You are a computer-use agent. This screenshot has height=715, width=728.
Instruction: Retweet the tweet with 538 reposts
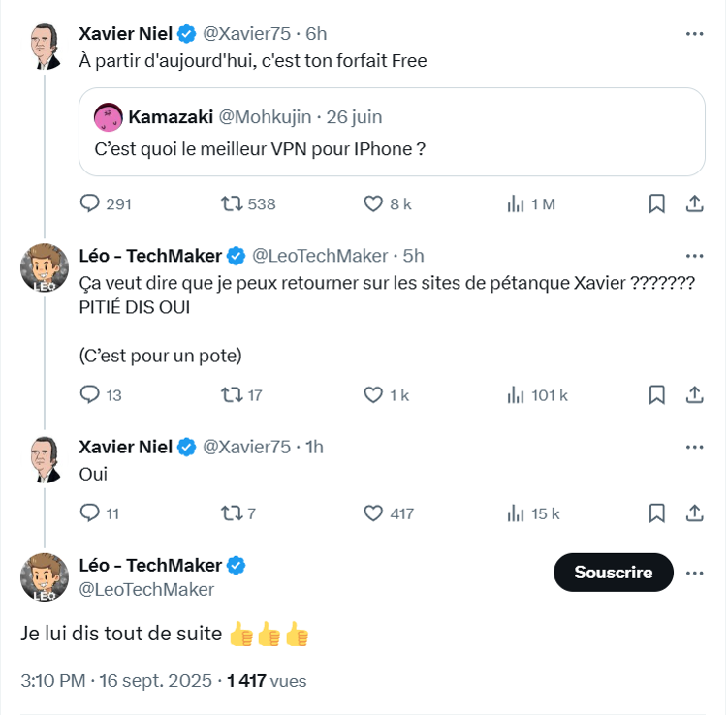coord(233,203)
